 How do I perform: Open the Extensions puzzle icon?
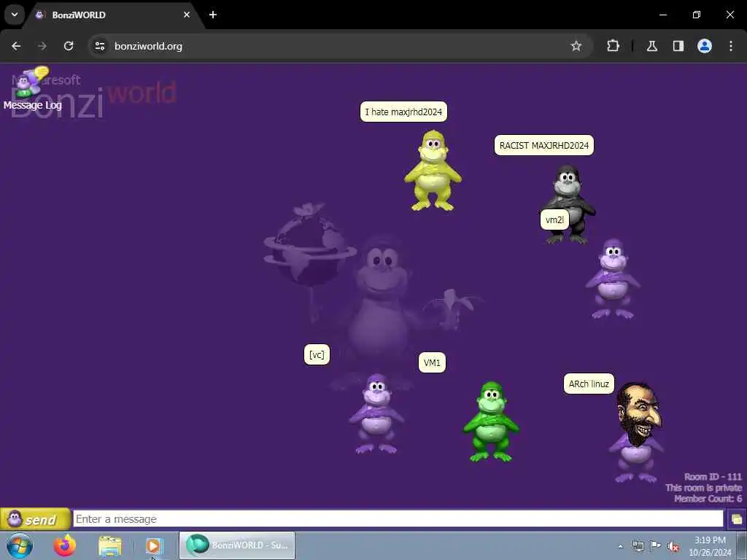click(x=613, y=46)
